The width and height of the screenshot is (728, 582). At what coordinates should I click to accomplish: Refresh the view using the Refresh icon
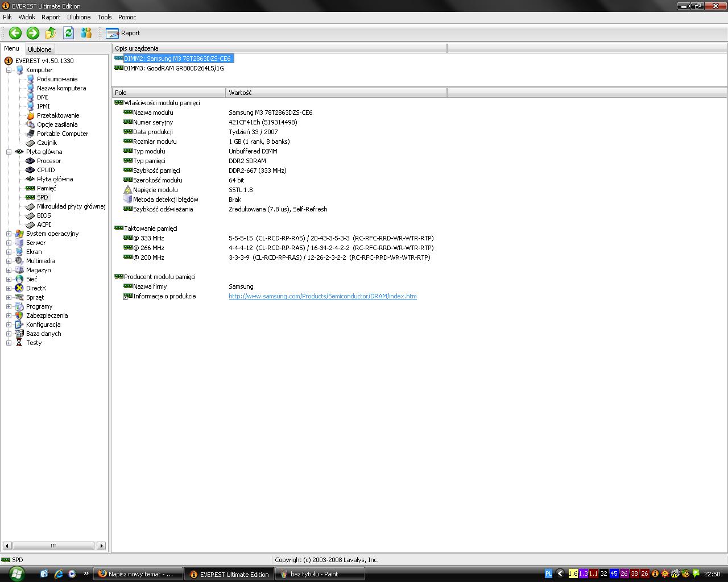pos(69,33)
